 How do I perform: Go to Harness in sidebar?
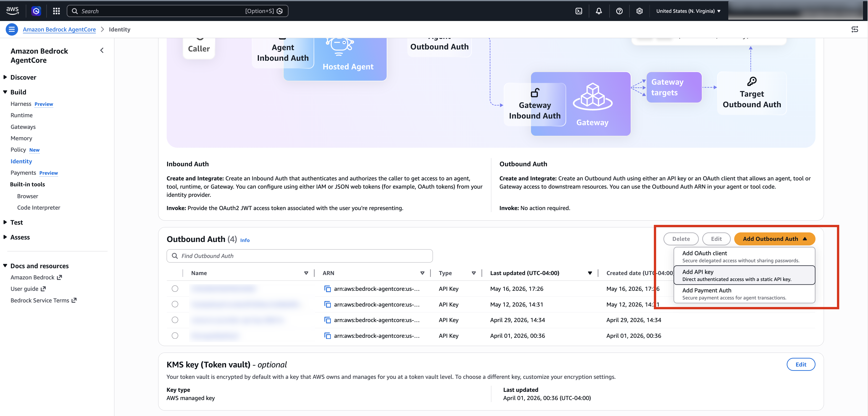pyautogui.click(x=21, y=104)
